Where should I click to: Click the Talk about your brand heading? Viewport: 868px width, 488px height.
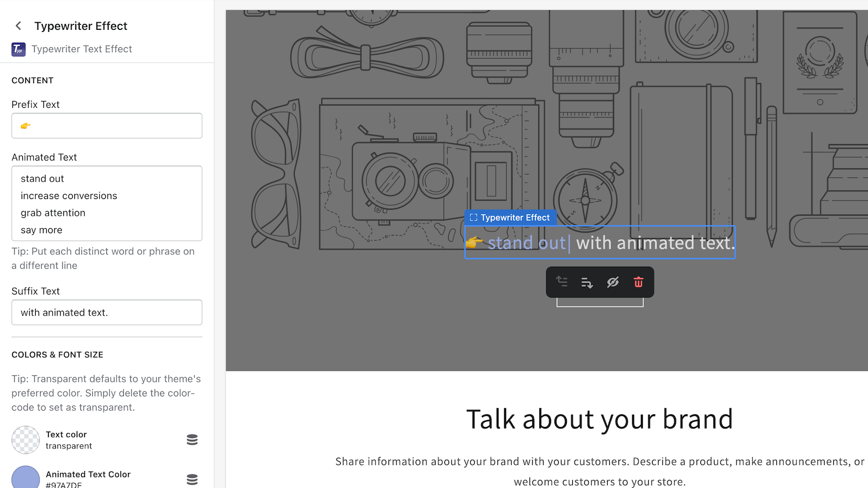[599, 419]
